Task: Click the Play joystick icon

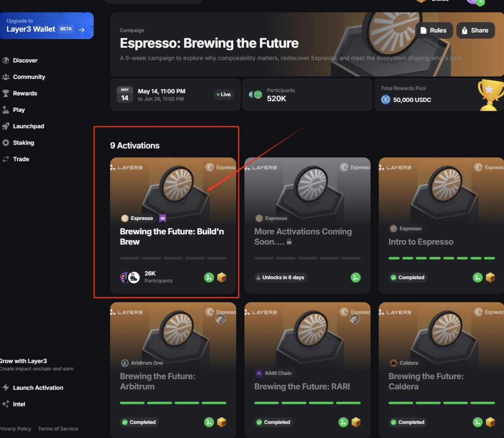Action: pos(5,110)
